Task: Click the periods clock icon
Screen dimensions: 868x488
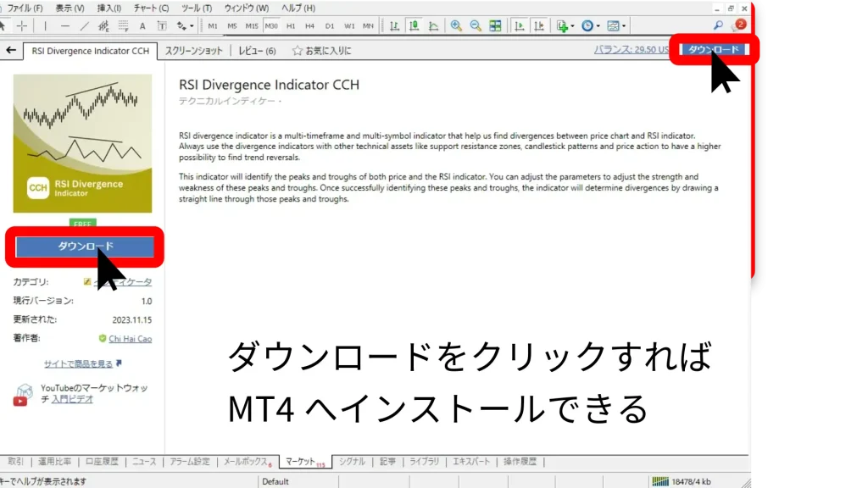Action: pos(587,25)
